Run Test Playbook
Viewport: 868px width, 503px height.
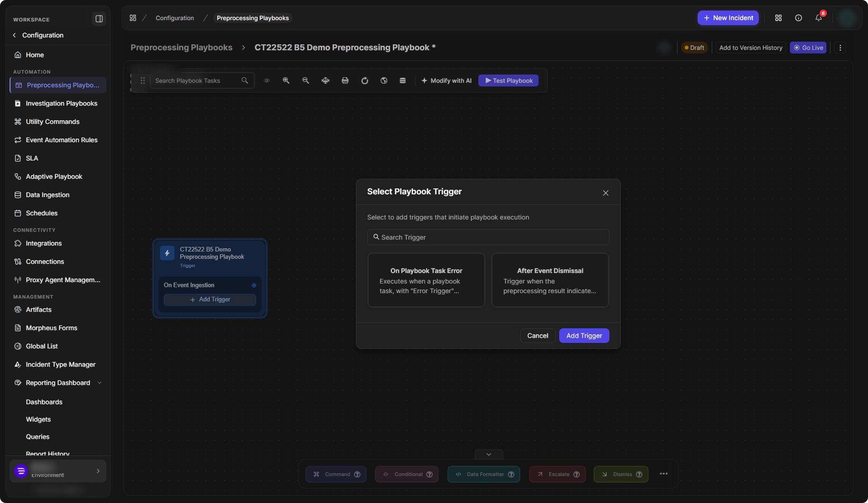point(508,80)
